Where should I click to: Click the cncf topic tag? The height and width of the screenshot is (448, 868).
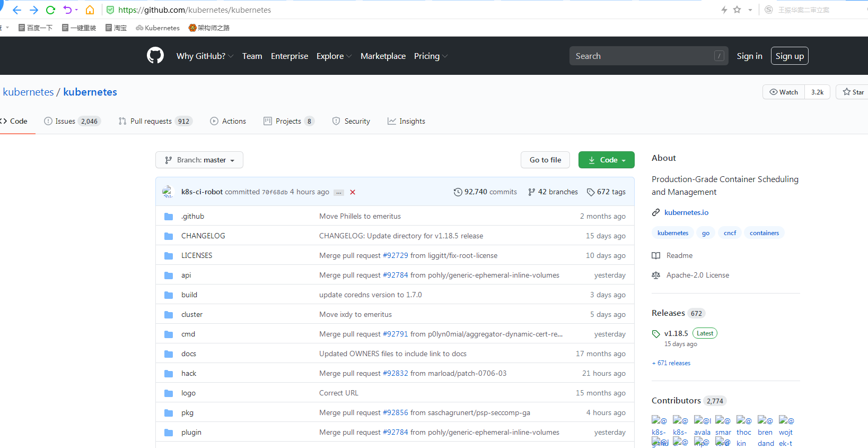[x=730, y=233]
